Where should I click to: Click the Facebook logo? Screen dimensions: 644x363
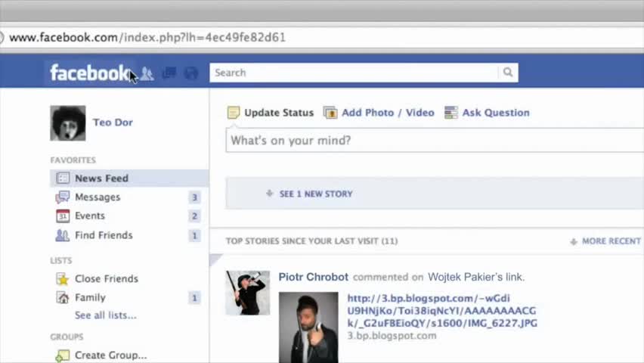pos(88,73)
